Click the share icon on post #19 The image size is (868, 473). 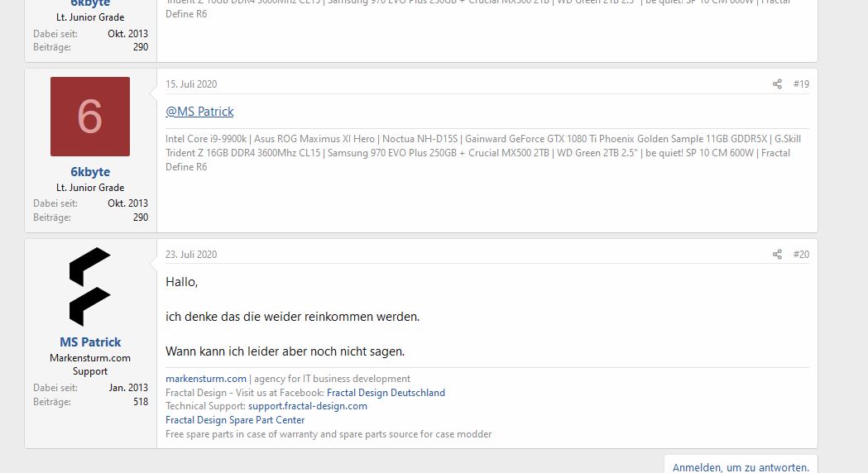[x=777, y=84]
